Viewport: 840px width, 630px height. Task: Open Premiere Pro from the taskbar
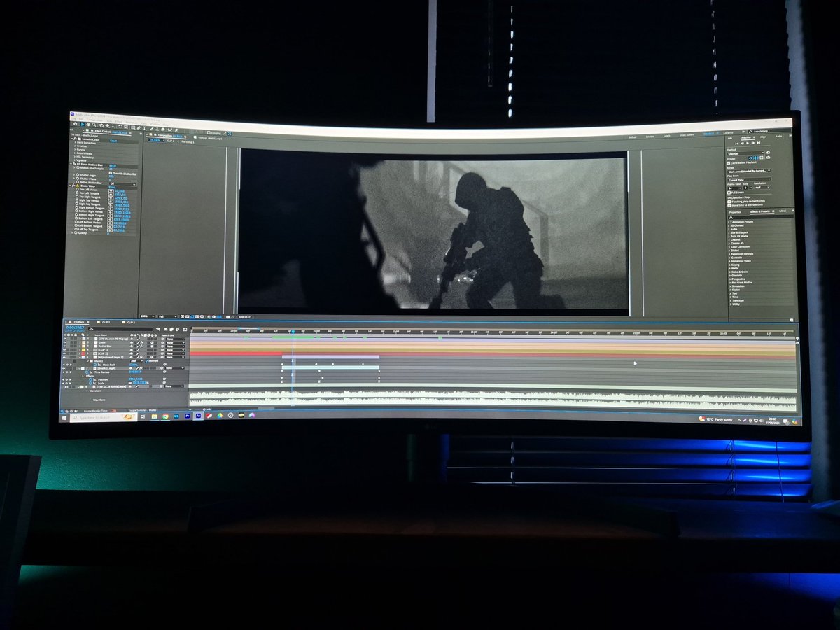188,416
